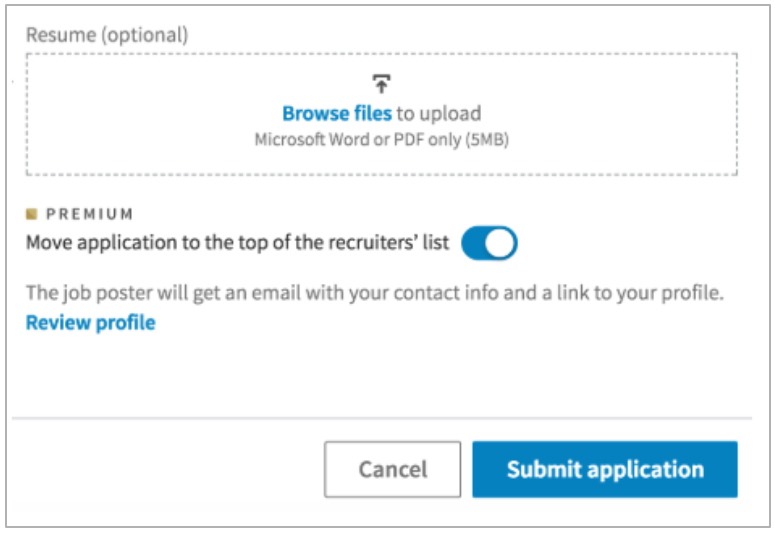The height and width of the screenshot is (534, 775).
Task: Click the blue track of the Premium switch
Action: (x=472, y=243)
